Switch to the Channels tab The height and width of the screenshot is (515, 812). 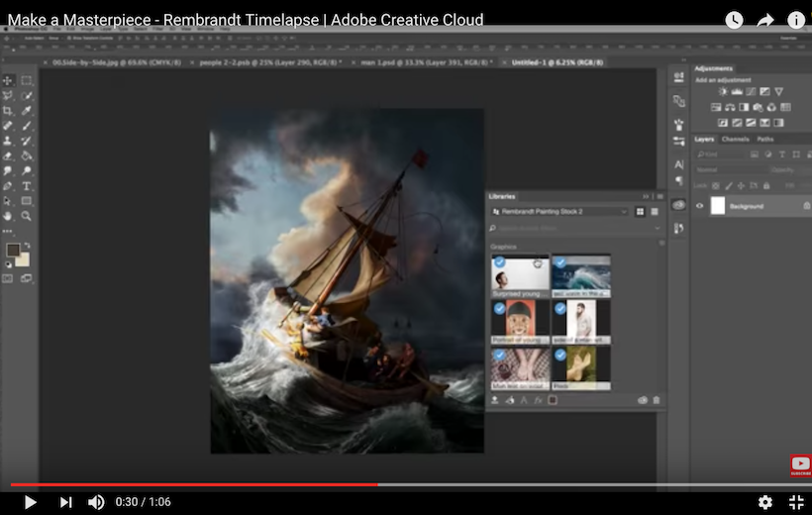point(735,139)
